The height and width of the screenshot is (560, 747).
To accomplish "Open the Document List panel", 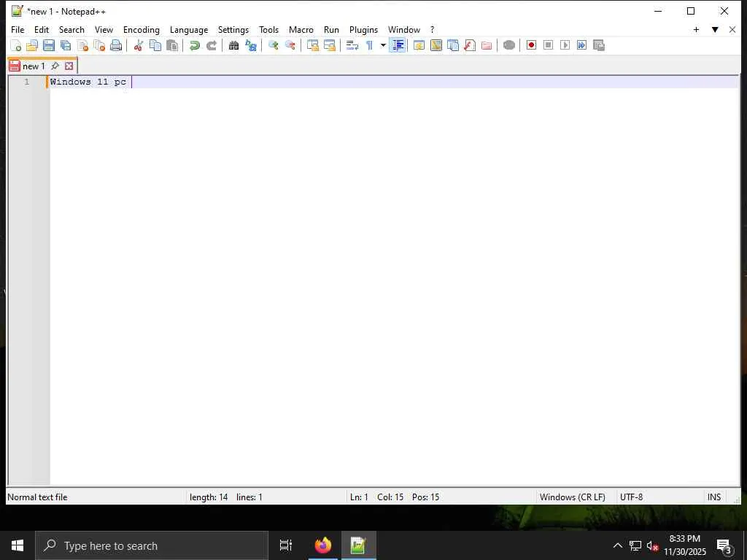I will (x=453, y=45).
